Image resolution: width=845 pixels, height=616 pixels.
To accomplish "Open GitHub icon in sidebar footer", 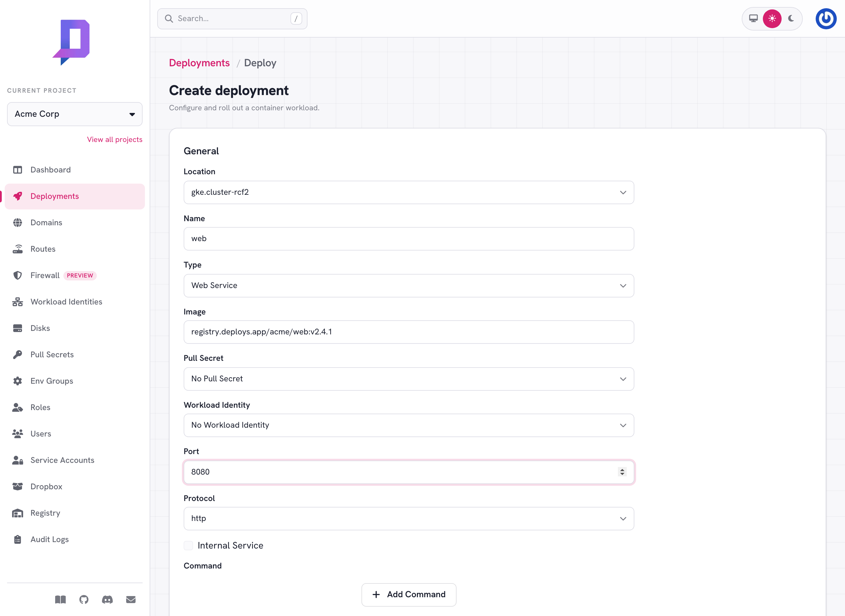I will 84,600.
